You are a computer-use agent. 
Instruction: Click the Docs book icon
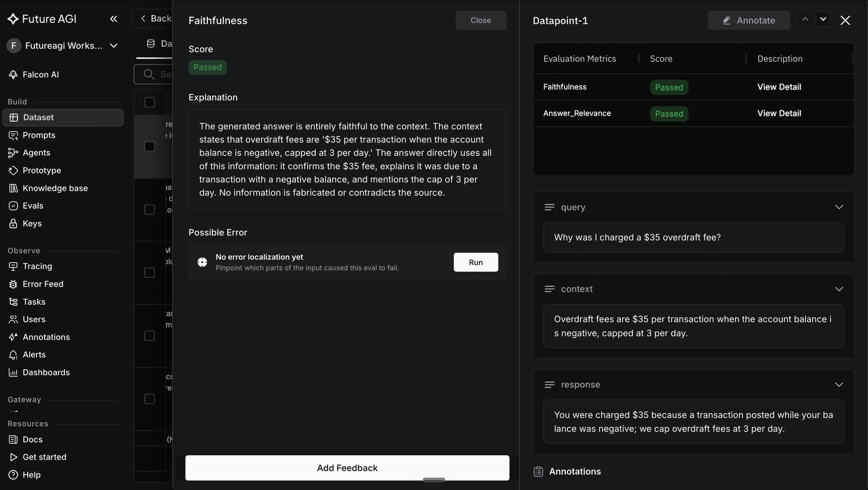(x=13, y=440)
